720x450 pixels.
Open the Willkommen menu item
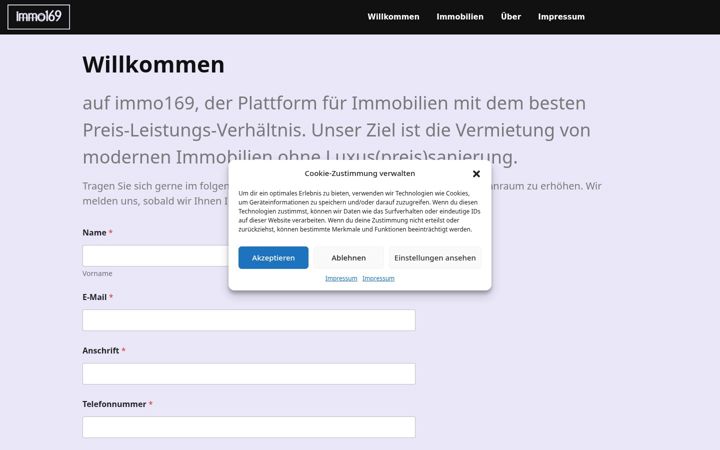point(393,17)
